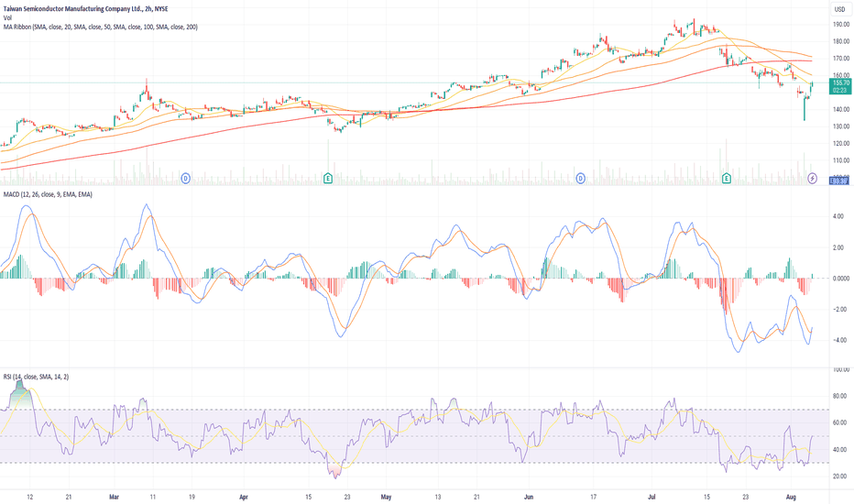The image size is (854, 504).
Task: Click the 170.00 price axis label
Action: [841, 59]
